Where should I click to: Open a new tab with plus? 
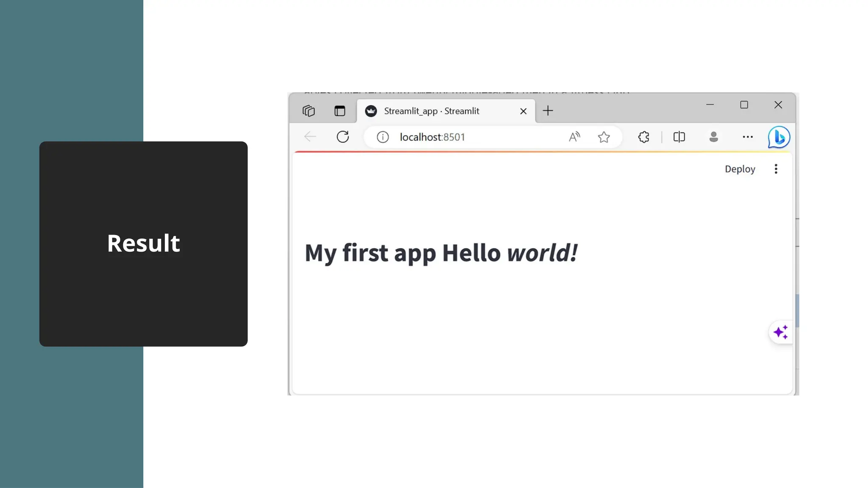pyautogui.click(x=548, y=111)
